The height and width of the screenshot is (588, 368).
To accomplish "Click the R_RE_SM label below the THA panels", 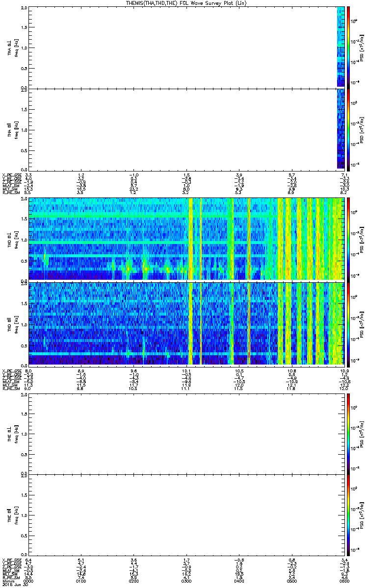I will coord(11,193).
